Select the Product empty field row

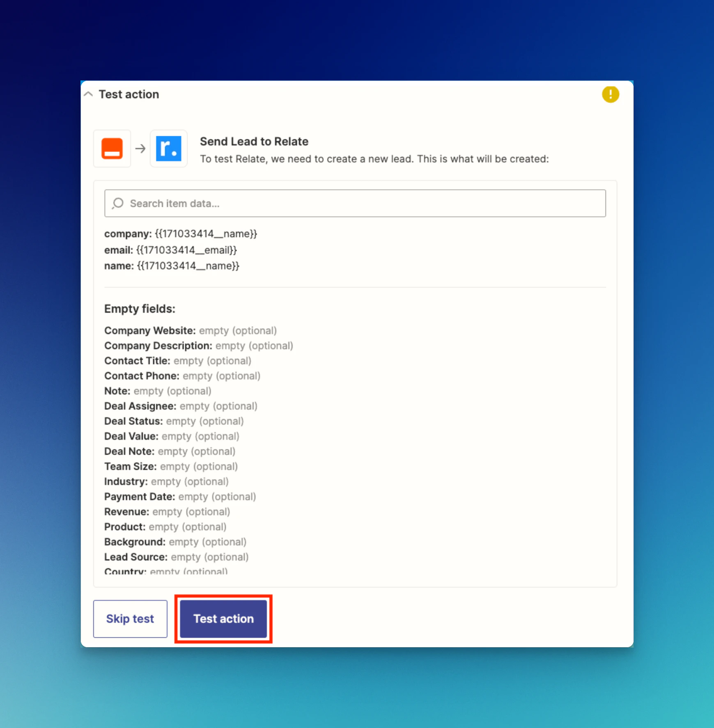coord(165,527)
